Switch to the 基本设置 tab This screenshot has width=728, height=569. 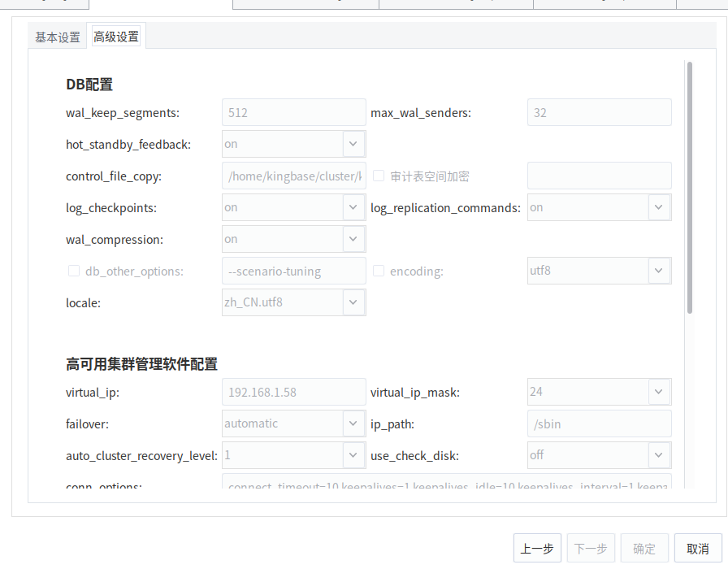click(x=58, y=37)
